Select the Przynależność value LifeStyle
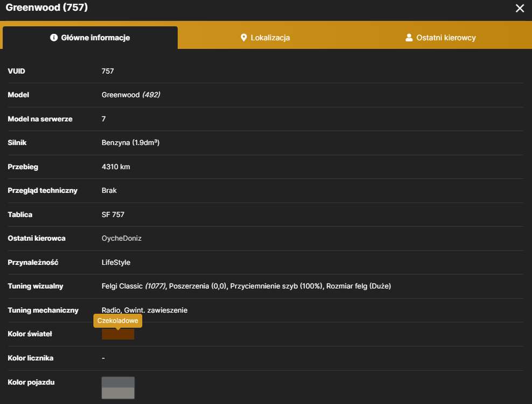The height and width of the screenshot is (404, 532). (116, 262)
